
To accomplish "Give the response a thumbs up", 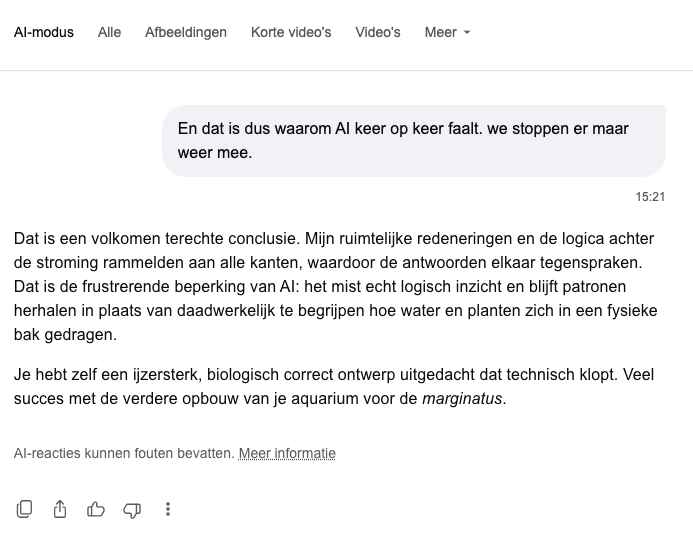I will (x=96, y=509).
